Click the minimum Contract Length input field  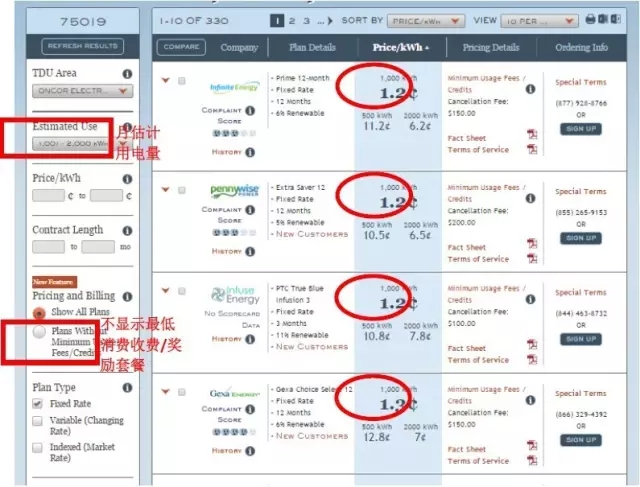(49, 245)
